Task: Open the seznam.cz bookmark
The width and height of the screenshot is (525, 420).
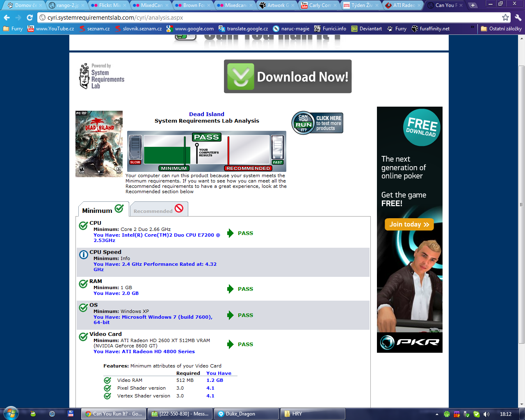Action: point(94,29)
